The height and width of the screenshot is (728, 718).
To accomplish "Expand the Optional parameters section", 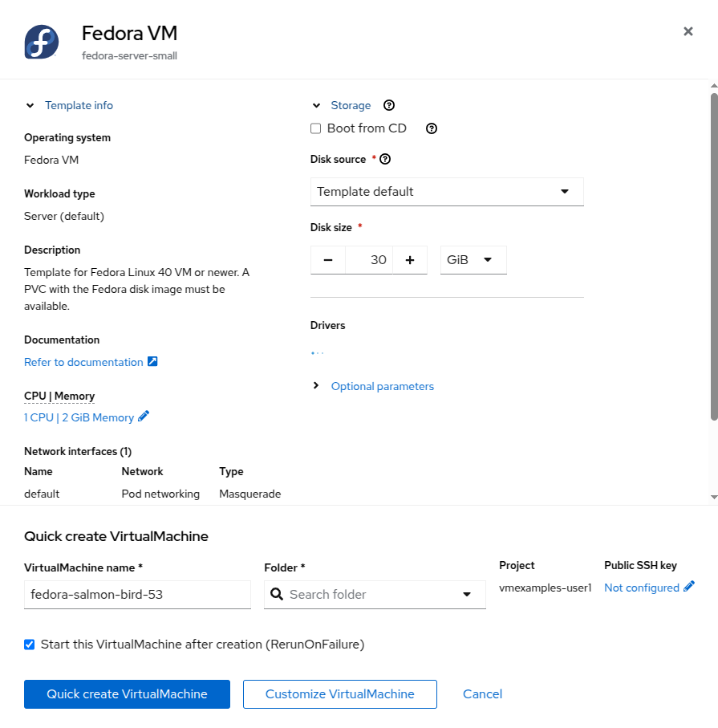I will point(382,386).
